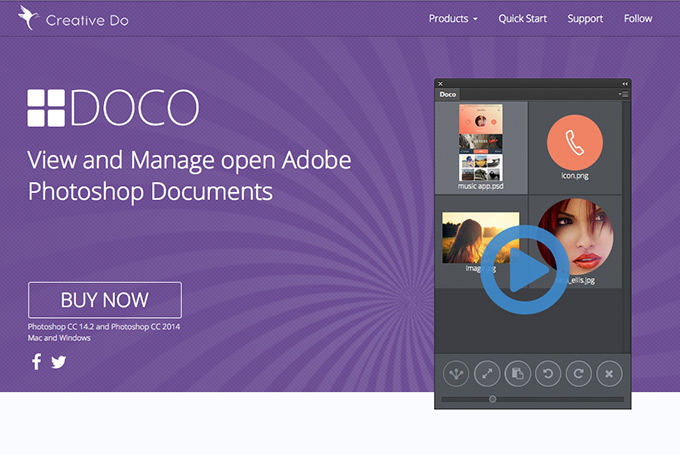Click the duplicate document icon
The image size is (680, 455).
pos(518,373)
